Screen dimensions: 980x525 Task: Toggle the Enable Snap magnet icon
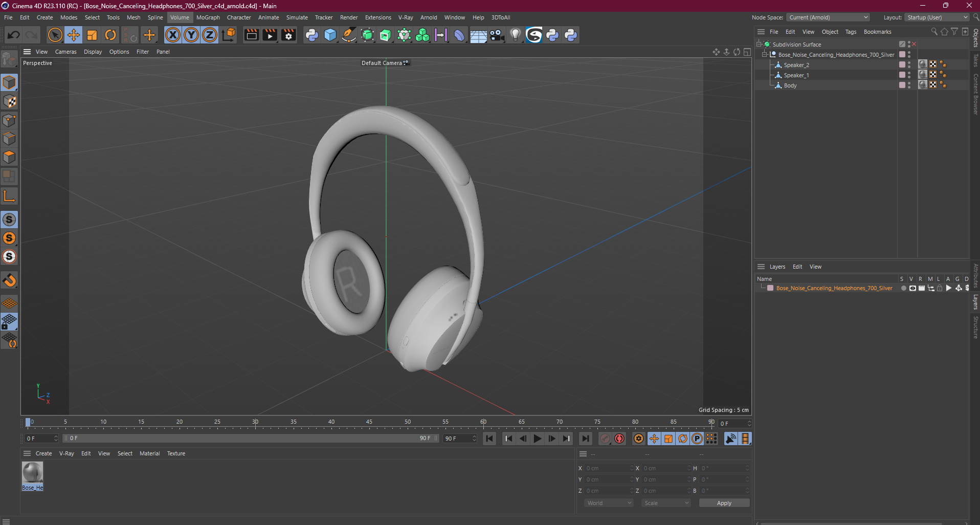[9, 280]
